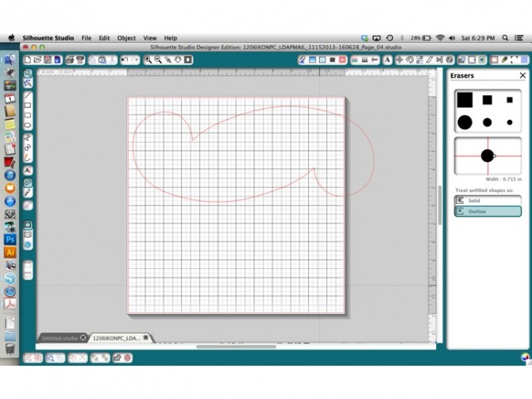Choose the medium round eraser
This screenshot has width=532, height=399.
coord(488,122)
